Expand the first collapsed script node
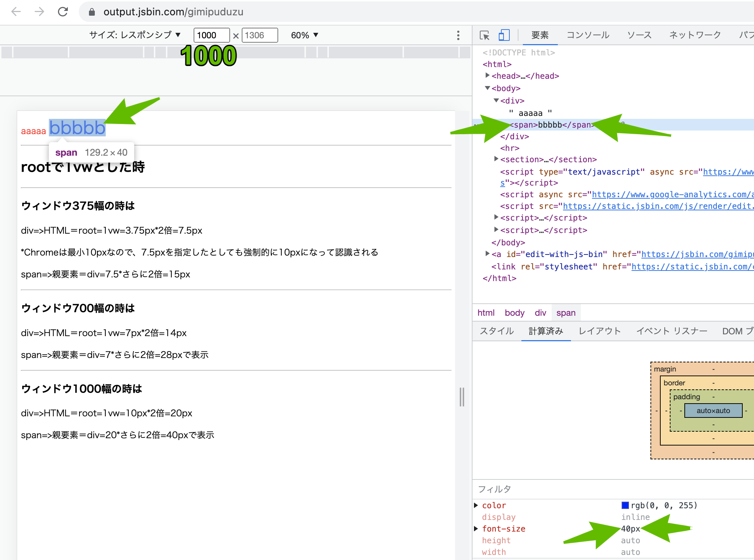754x560 pixels. pos(496,217)
